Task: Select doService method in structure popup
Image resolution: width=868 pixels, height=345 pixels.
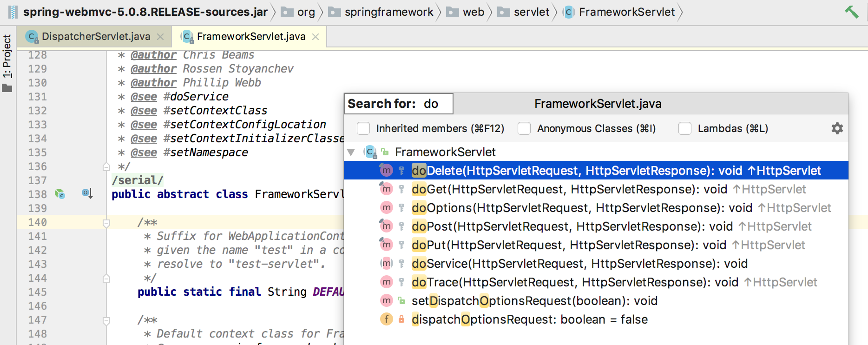Action: (x=596, y=264)
